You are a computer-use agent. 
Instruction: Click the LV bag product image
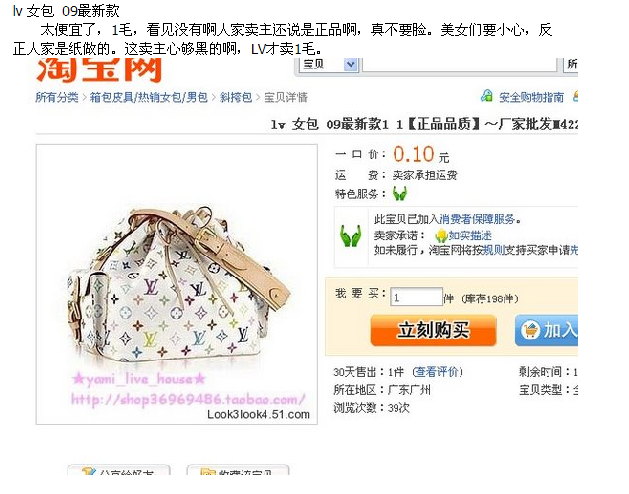[177, 284]
